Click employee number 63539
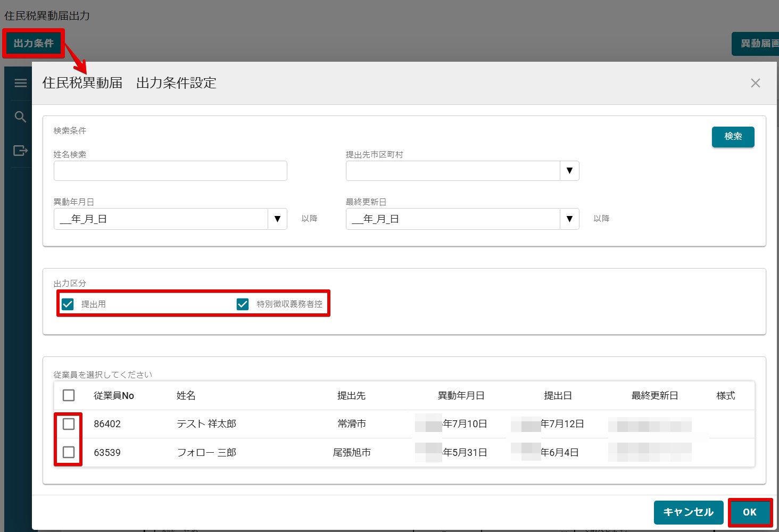The width and height of the screenshot is (779, 532). pyautogui.click(x=107, y=453)
